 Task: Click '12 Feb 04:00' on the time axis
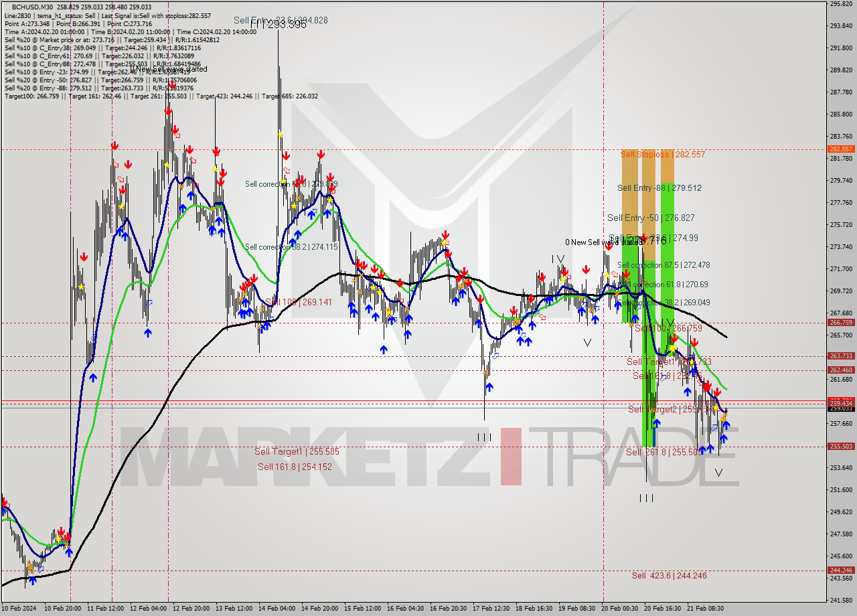click(x=148, y=609)
